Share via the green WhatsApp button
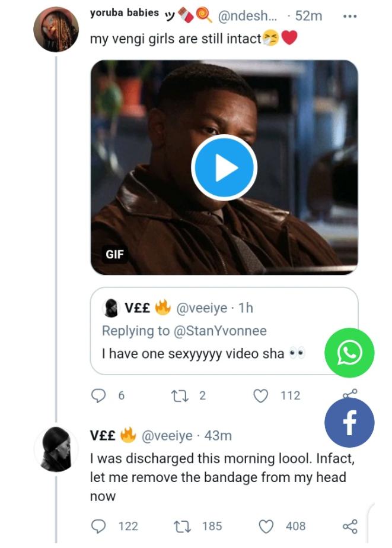This screenshot has width=392, height=548. coord(349,353)
